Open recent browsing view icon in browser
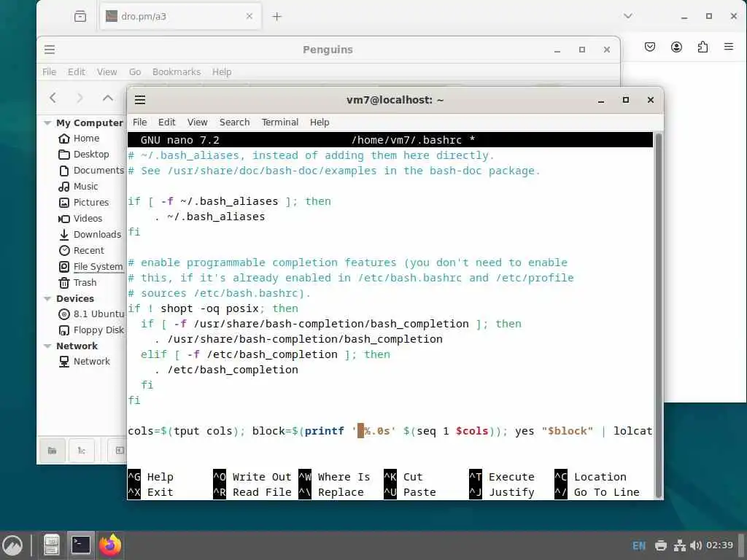 80,17
